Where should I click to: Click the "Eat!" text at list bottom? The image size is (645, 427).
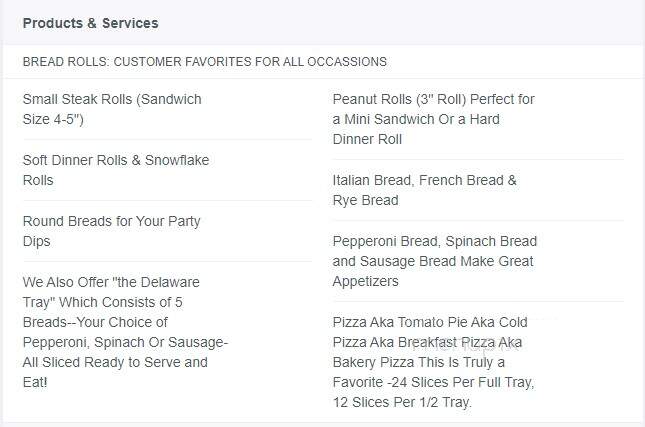(x=35, y=382)
